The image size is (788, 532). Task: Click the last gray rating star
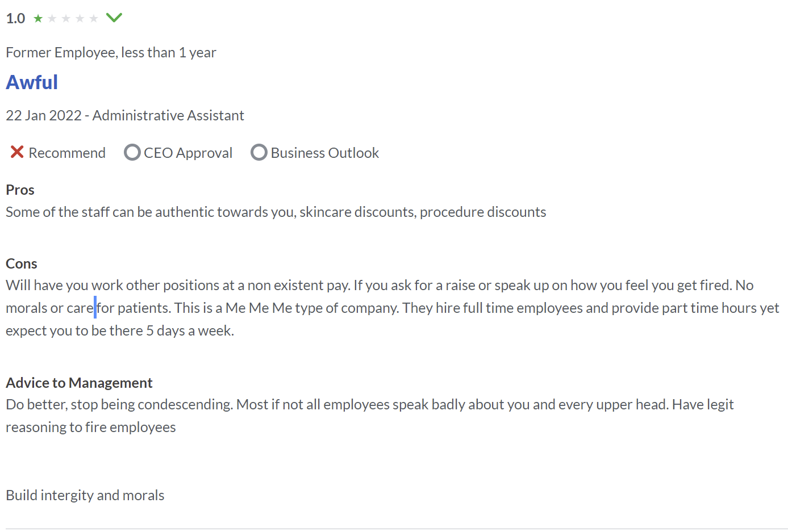[x=94, y=19]
